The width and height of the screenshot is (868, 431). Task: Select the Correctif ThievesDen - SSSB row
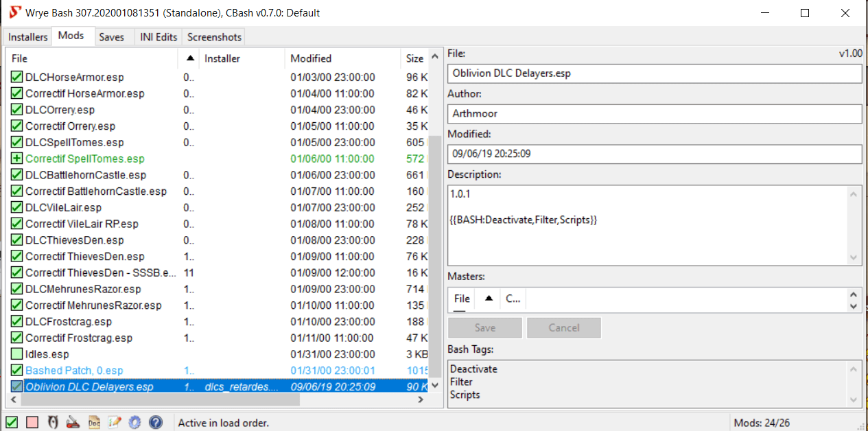pyautogui.click(x=217, y=272)
